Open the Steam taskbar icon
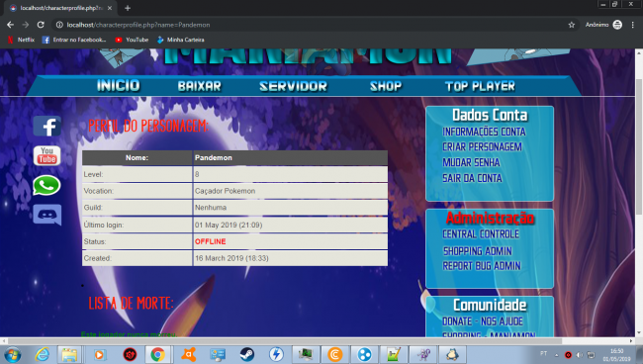The image size is (643, 364). click(x=247, y=354)
